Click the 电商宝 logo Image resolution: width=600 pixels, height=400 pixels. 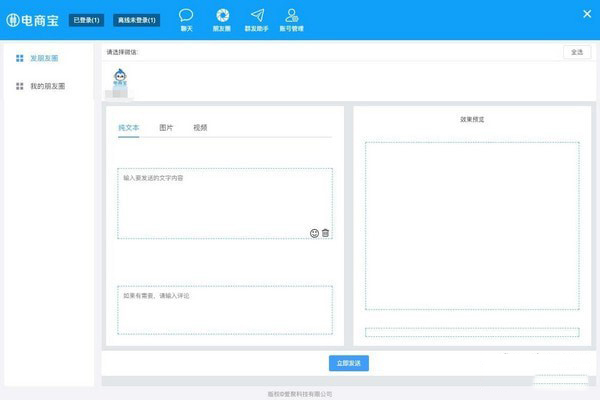[33, 20]
